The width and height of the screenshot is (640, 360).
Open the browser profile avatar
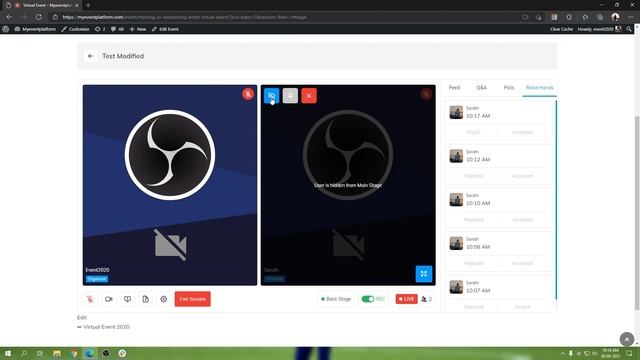[x=615, y=17]
